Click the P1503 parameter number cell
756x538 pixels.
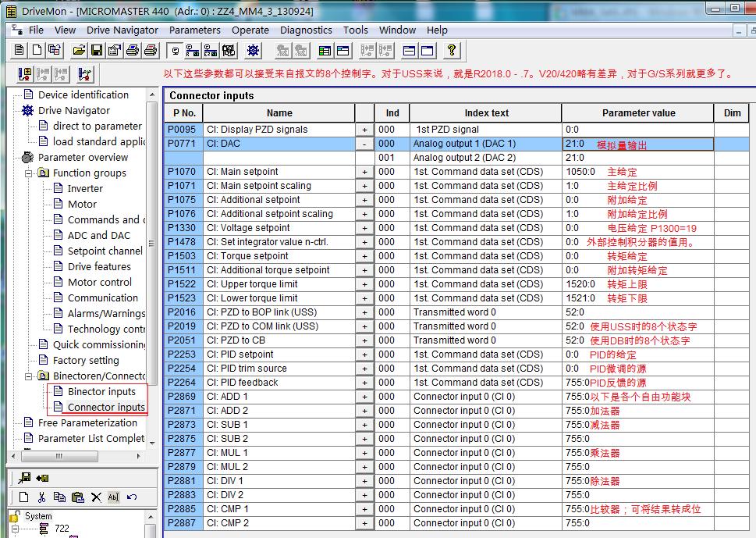pyautogui.click(x=183, y=256)
